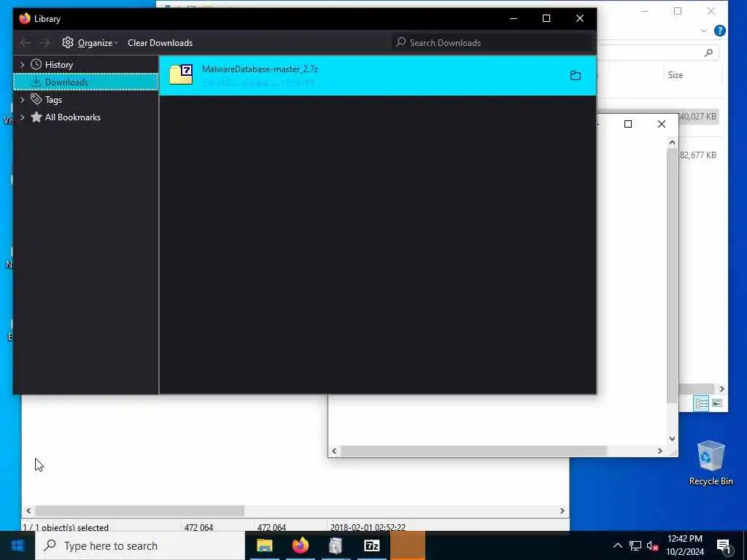Select the 82,677 KB file row

(x=698, y=155)
